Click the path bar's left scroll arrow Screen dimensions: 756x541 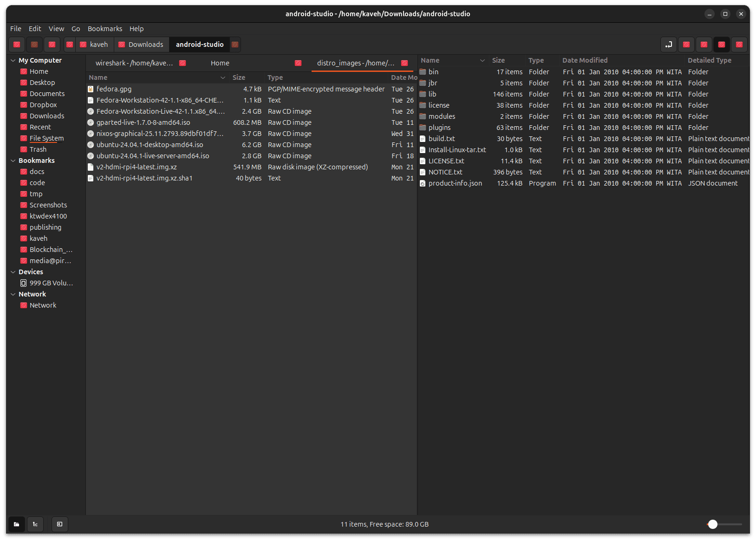pyautogui.click(x=70, y=45)
